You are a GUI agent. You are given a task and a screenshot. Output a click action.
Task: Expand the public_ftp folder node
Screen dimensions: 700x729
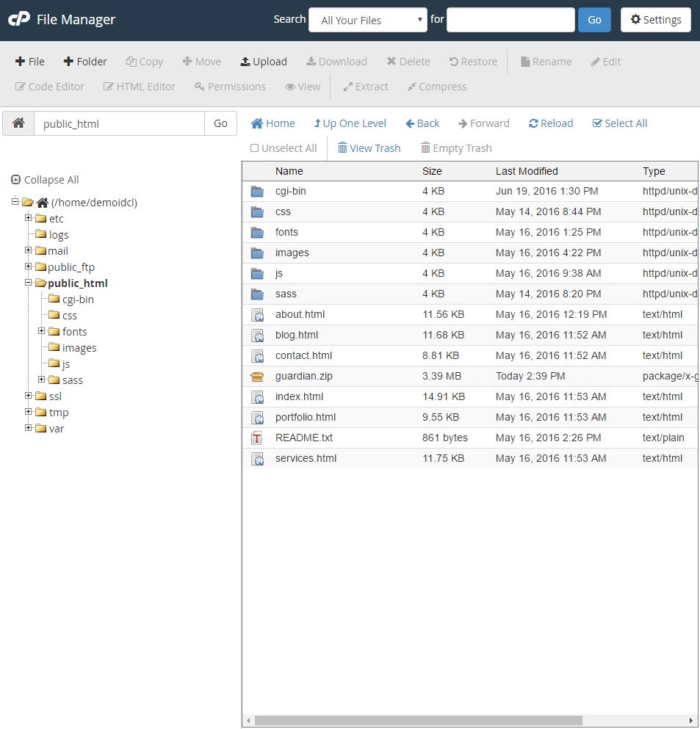point(29,266)
